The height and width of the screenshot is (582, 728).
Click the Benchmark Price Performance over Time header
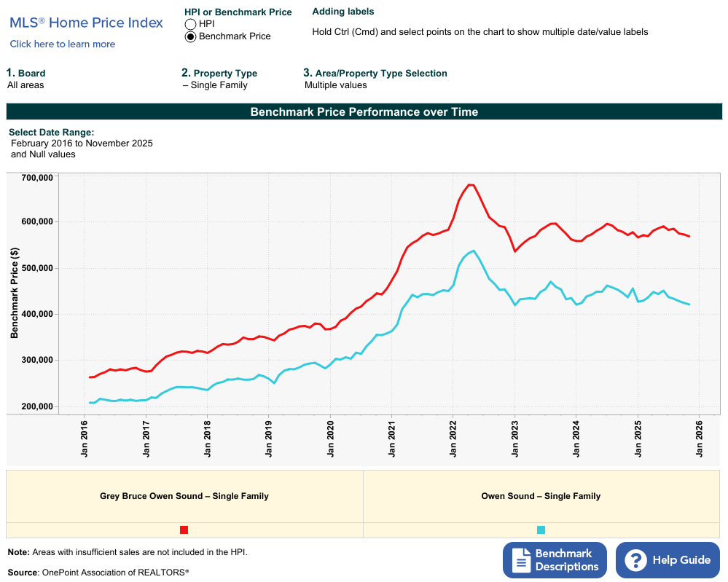tap(364, 112)
